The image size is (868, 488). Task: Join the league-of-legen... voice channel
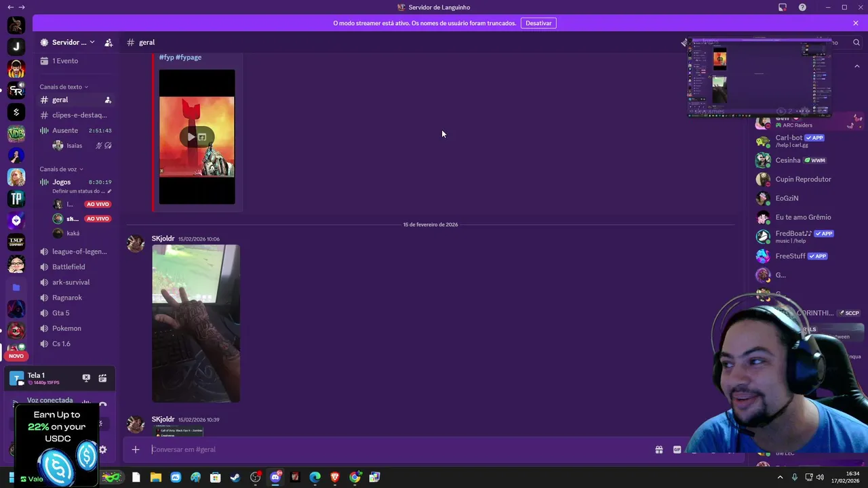(x=75, y=251)
